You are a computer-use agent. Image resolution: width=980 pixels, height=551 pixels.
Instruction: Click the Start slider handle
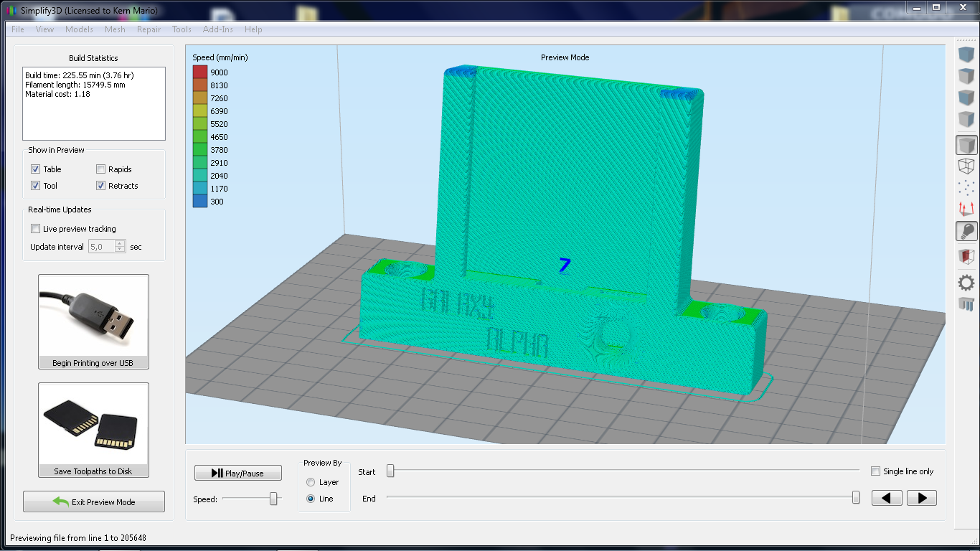[390, 471]
